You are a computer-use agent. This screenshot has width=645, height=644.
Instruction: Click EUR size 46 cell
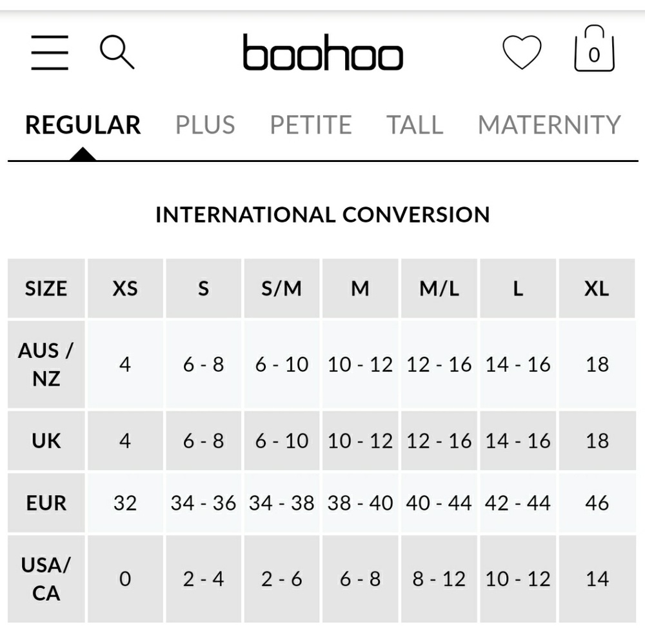[x=597, y=503]
